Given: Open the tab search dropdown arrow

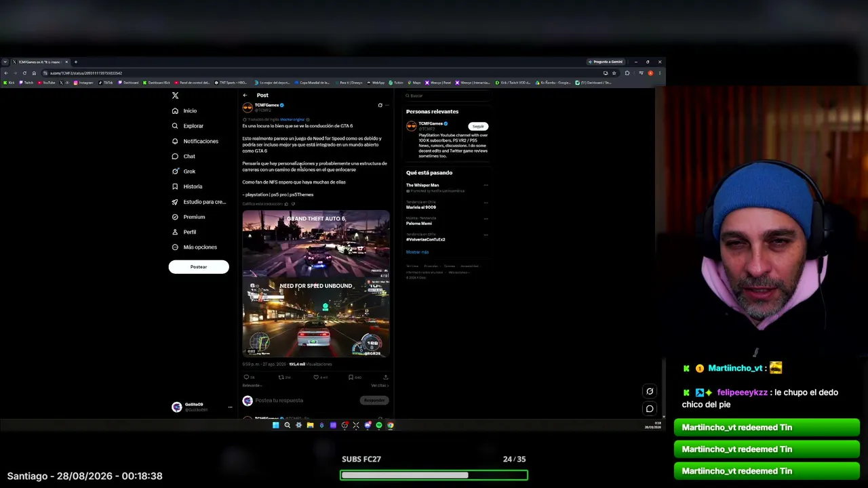Looking at the screenshot, I should coord(5,62).
